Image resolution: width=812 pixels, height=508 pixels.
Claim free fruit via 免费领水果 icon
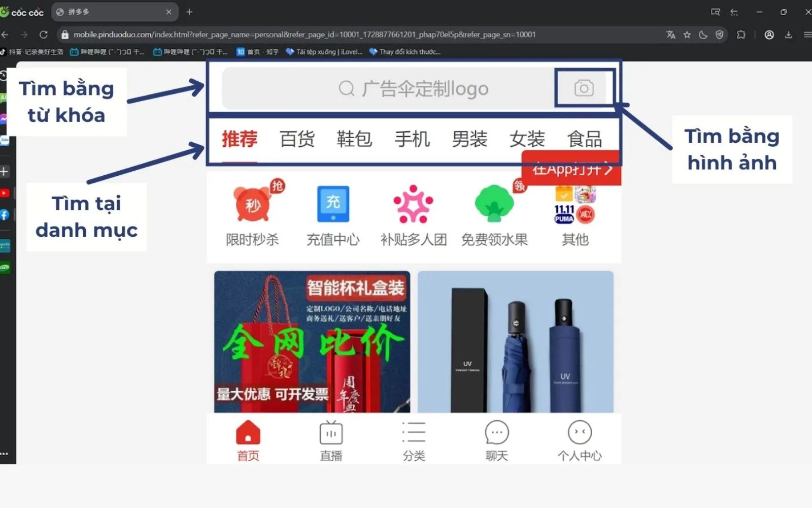[x=494, y=213]
